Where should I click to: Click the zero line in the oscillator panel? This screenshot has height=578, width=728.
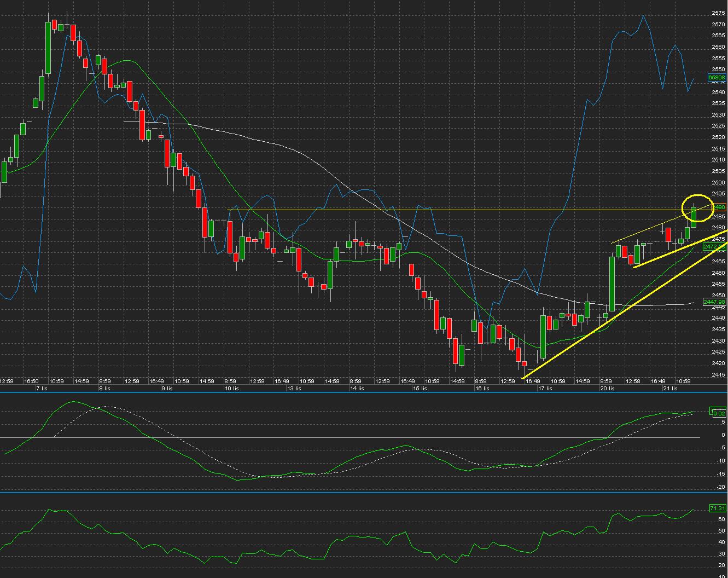(350, 437)
